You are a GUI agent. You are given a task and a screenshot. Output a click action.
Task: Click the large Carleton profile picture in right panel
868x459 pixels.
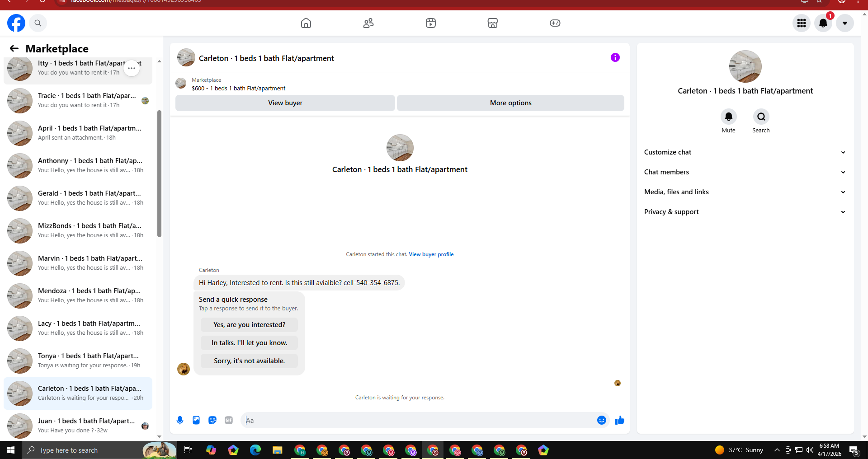745,66
